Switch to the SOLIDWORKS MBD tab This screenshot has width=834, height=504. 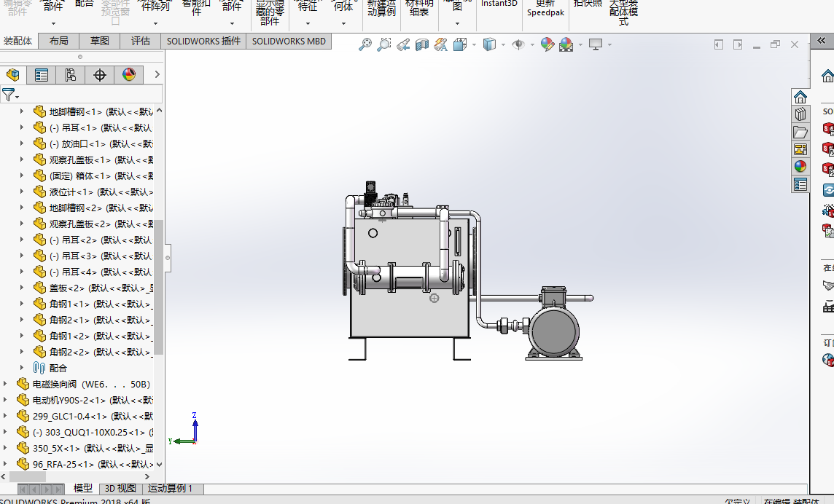289,41
